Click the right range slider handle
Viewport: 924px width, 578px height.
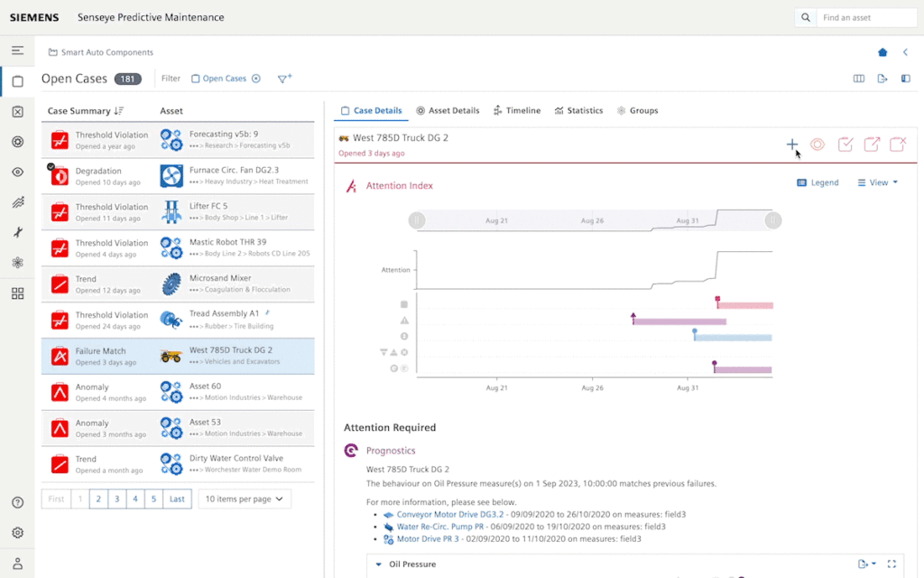[x=773, y=220]
